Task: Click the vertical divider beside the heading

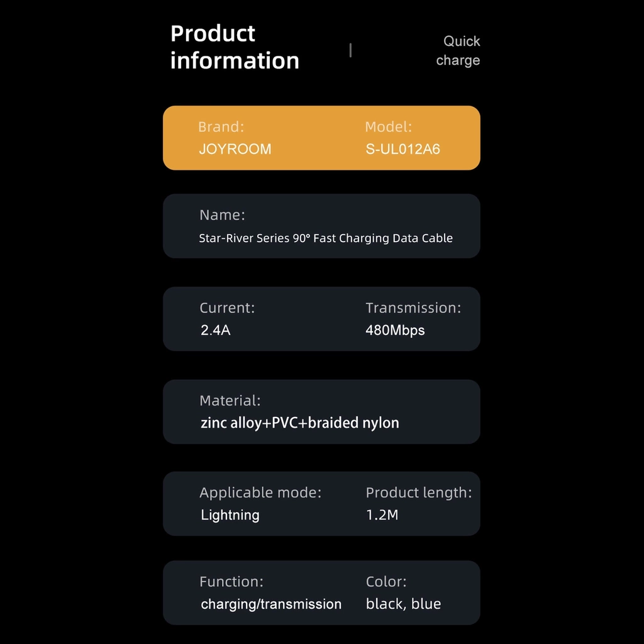Action: click(x=350, y=50)
